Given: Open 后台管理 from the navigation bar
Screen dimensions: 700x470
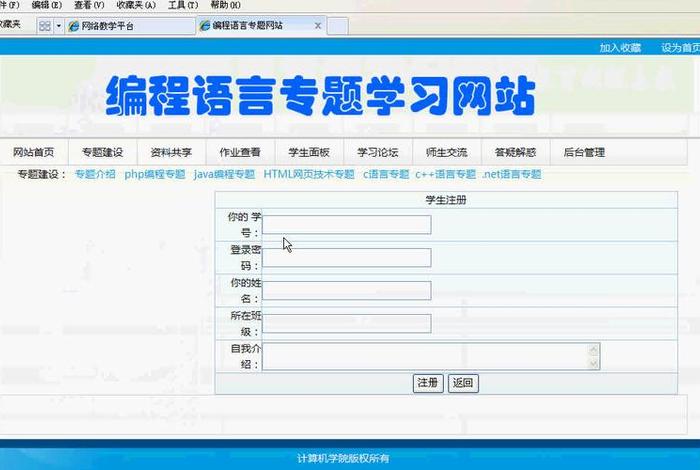Looking at the screenshot, I should pos(583,153).
